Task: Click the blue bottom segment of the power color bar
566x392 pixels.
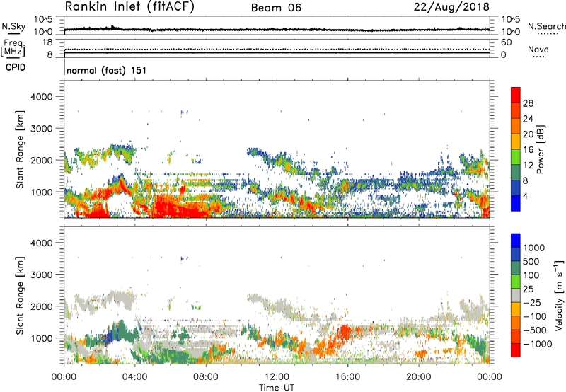Action: (x=516, y=203)
